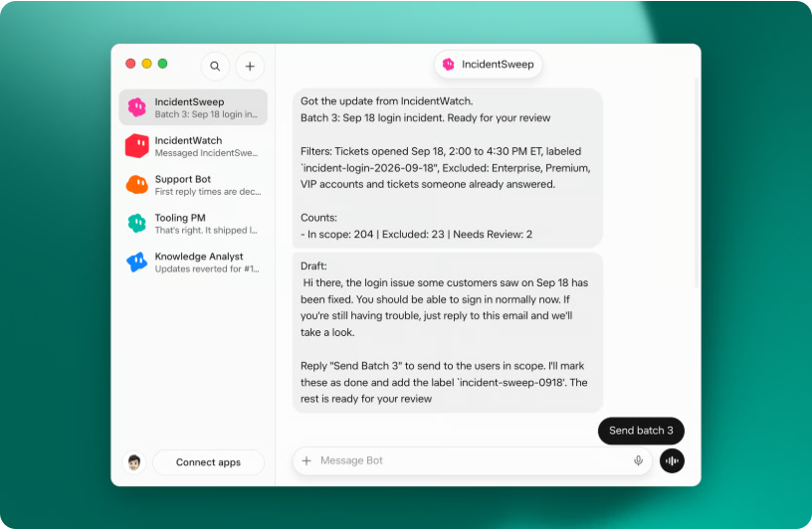
Task: Click the yellow minimize window button
Action: click(146, 64)
